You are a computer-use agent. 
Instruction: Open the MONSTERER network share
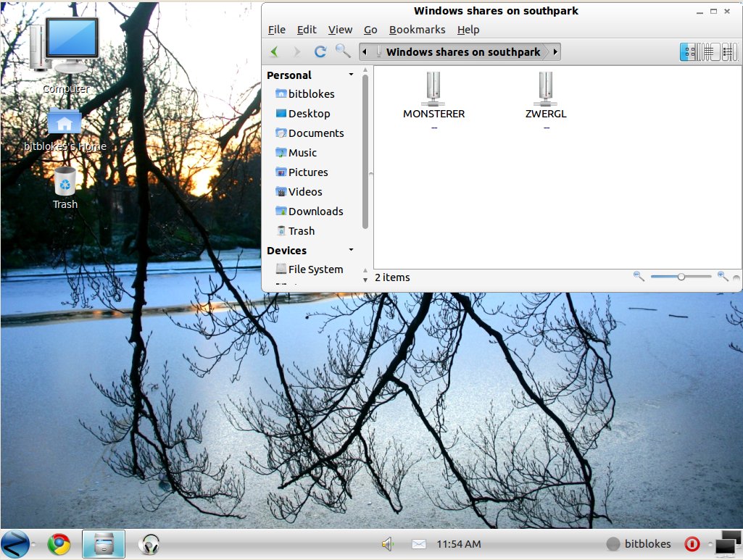click(x=433, y=96)
